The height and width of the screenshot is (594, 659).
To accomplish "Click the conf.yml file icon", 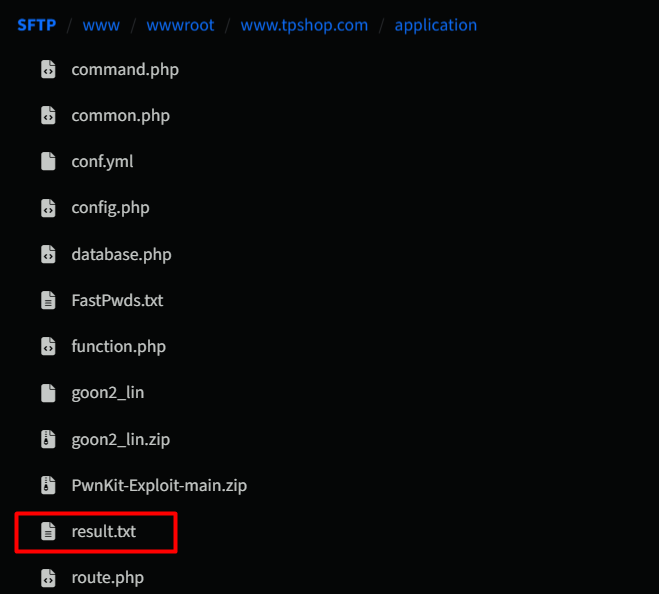I will pos(47,162).
